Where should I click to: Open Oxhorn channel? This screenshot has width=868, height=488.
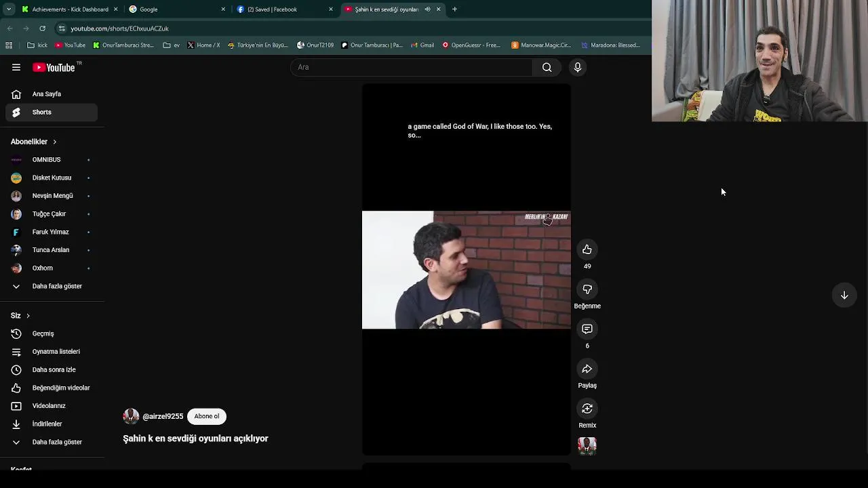[52, 268]
